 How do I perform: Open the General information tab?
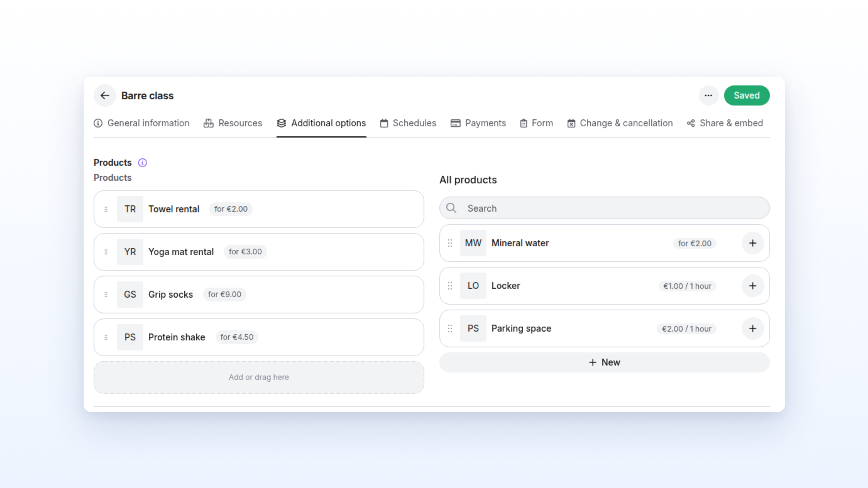[x=141, y=123]
